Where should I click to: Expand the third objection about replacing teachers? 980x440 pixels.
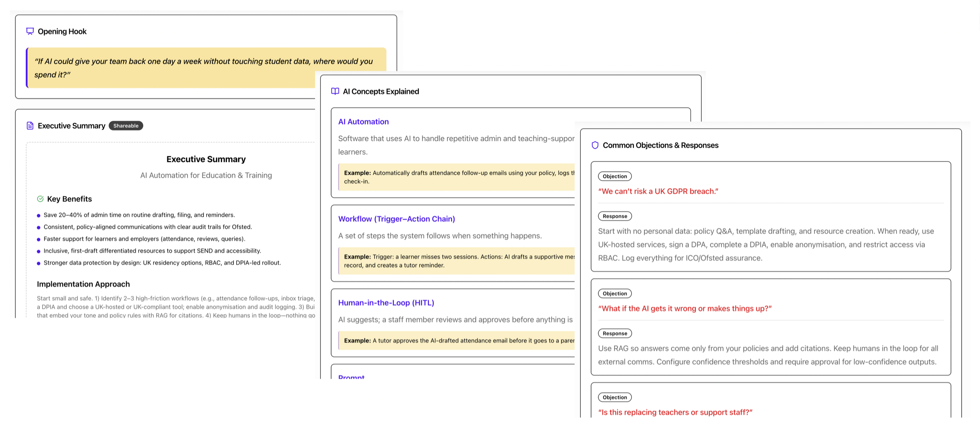[x=675, y=412]
